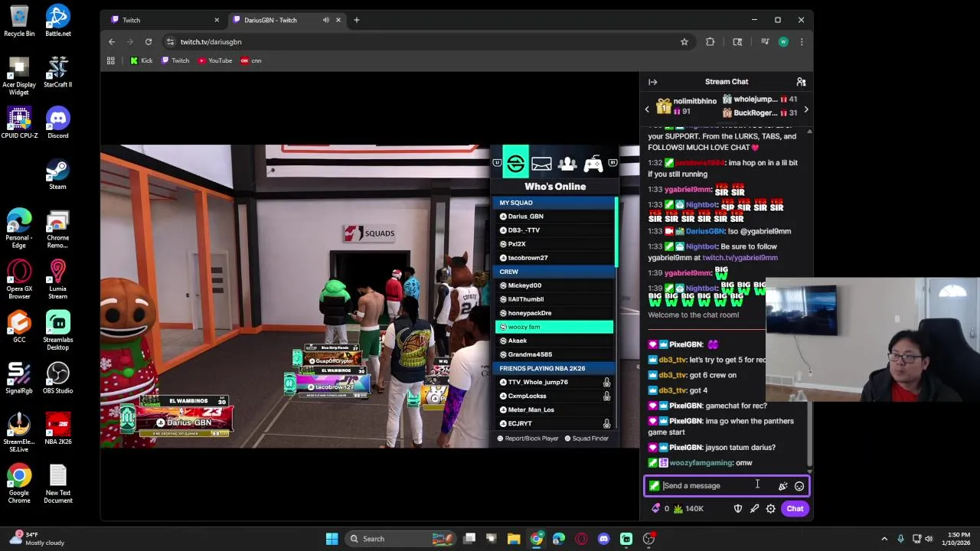
Task: Open cnn bookmark
Action: click(x=251, y=60)
